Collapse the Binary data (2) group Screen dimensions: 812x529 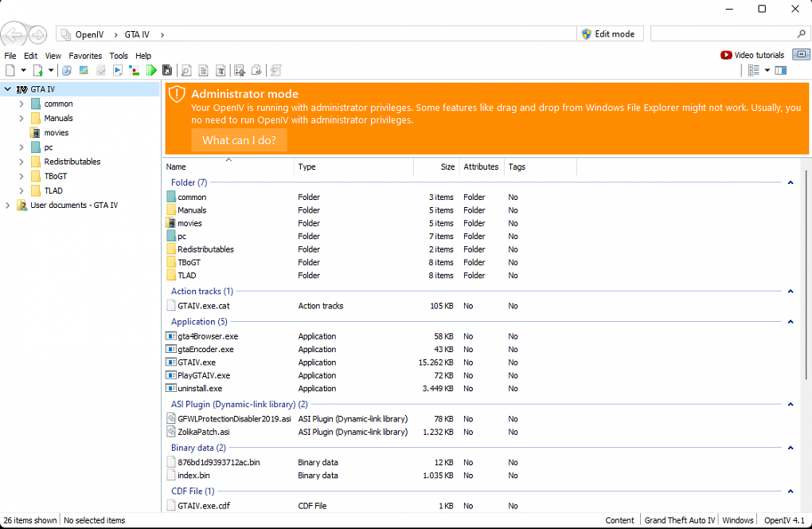point(791,448)
